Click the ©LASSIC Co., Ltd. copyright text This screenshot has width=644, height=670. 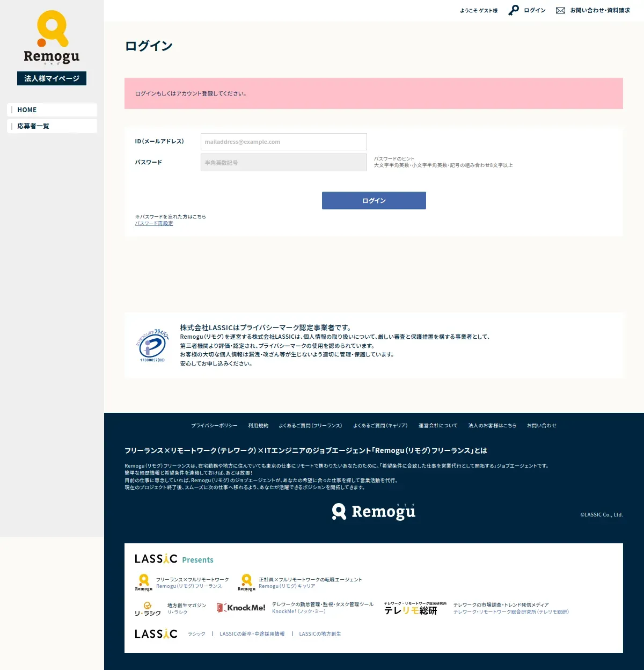pyautogui.click(x=602, y=515)
